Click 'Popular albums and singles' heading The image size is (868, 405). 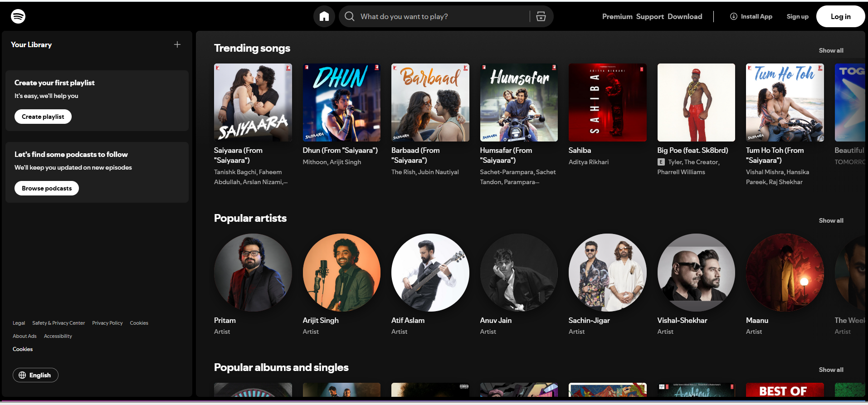click(x=281, y=367)
